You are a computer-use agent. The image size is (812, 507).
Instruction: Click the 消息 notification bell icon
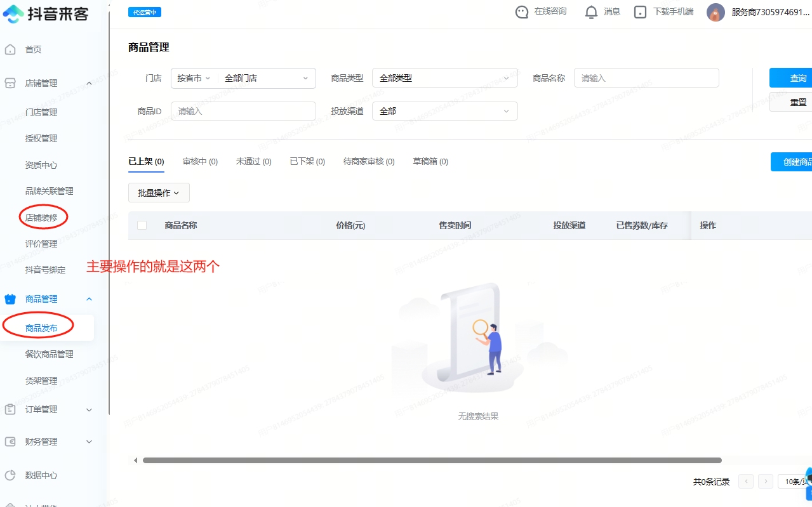click(x=591, y=12)
